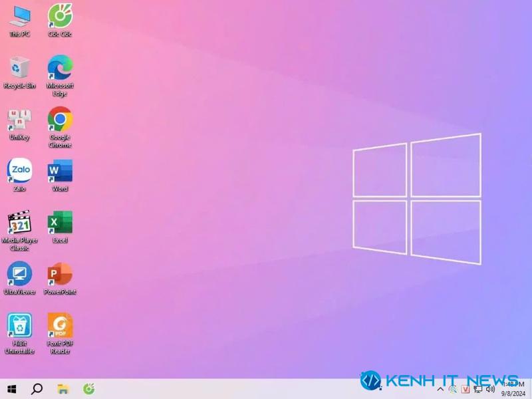This screenshot has width=532, height=399.
Task: Open File Explorer from the taskbar
Action: [63, 389]
